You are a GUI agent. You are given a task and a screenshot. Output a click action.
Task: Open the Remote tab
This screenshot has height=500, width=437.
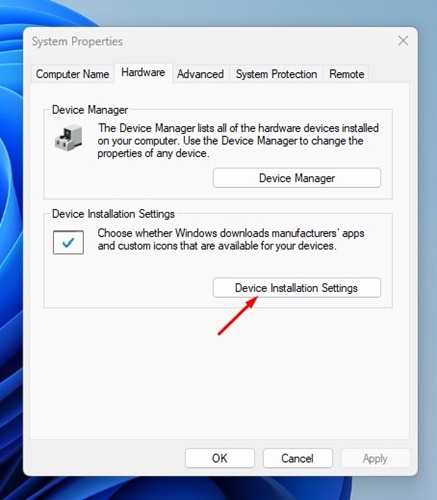click(x=346, y=74)
